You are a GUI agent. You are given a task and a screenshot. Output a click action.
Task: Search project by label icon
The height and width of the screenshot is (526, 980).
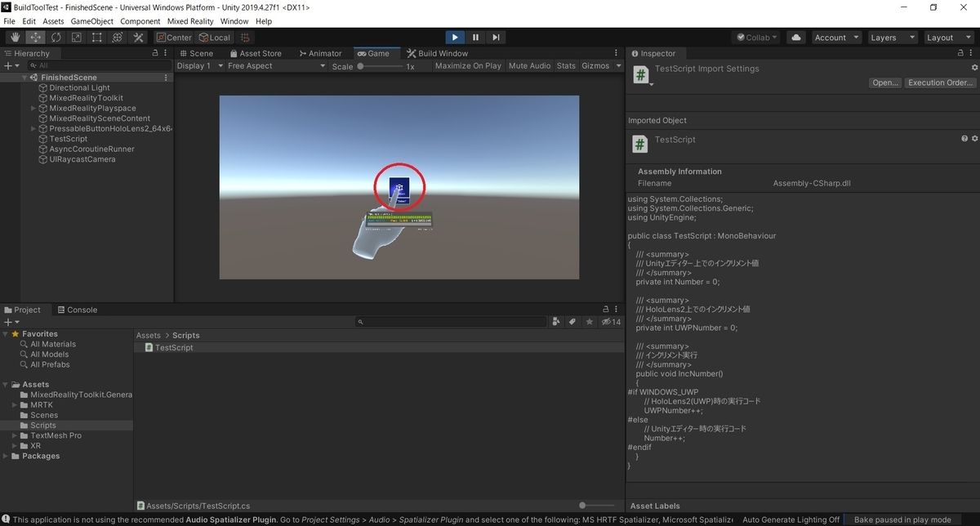click(x=572, y=322)
